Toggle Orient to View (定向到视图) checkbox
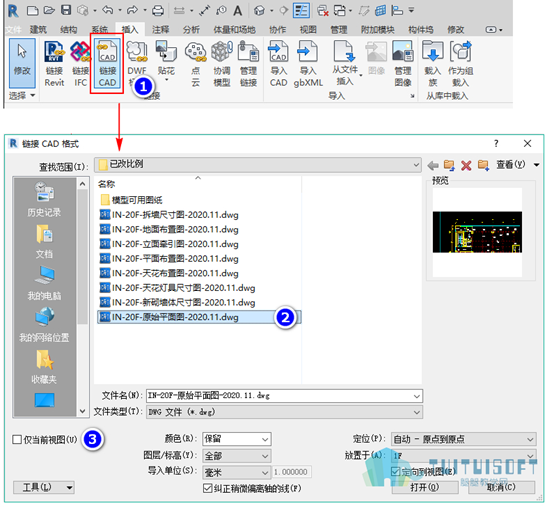 pyautogui.click(x=395, y=471)
